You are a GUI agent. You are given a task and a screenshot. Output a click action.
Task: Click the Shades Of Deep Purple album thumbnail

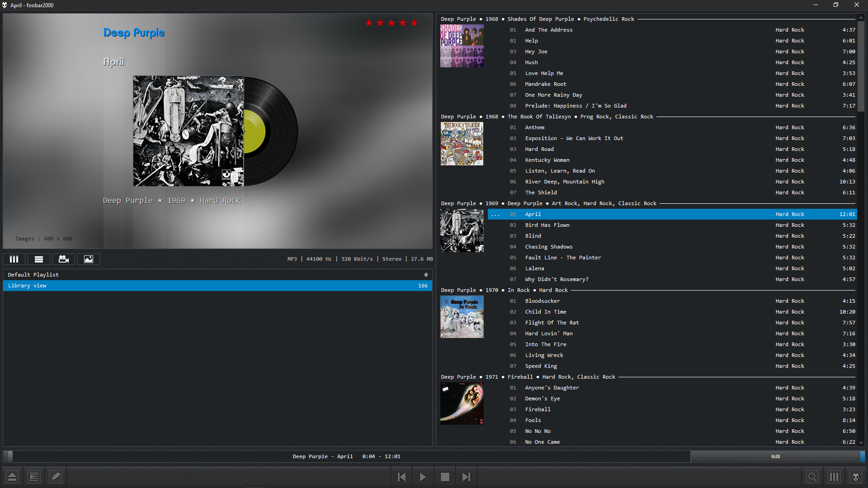[x=462, y=46]
